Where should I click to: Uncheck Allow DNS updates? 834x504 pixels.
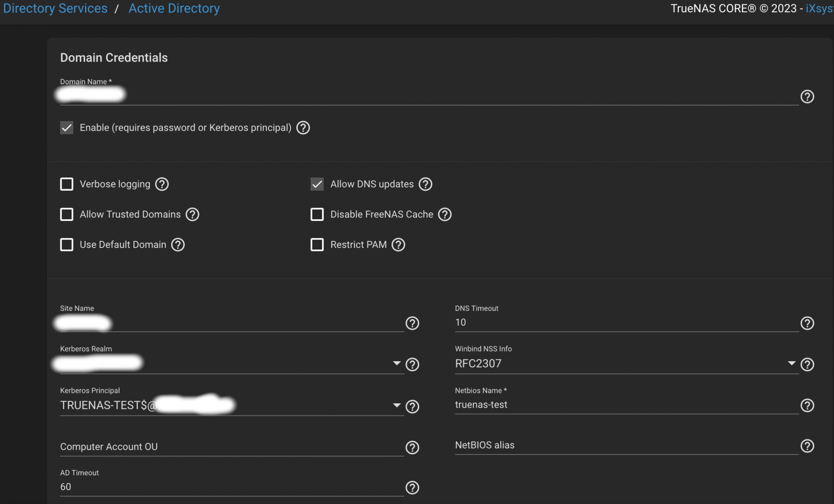pos(317,184)
